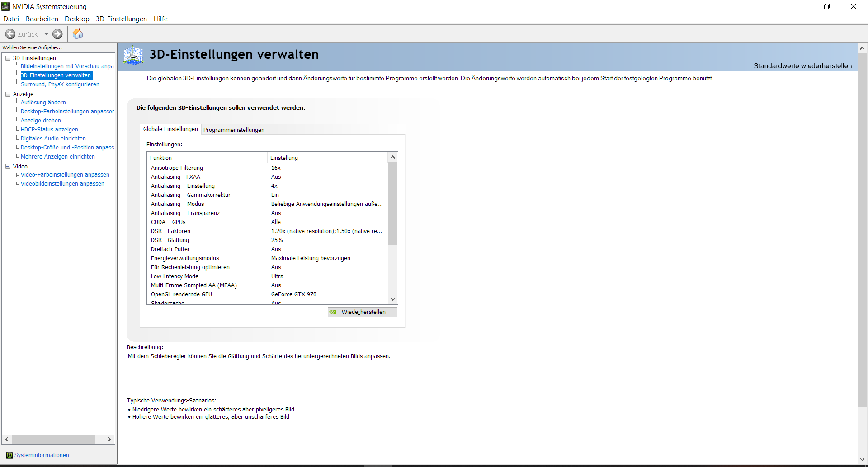Viewport: 868px width, 467px height.
Task: Click the Systeminformationen icon at bottom left
Action: pos(9,455)
